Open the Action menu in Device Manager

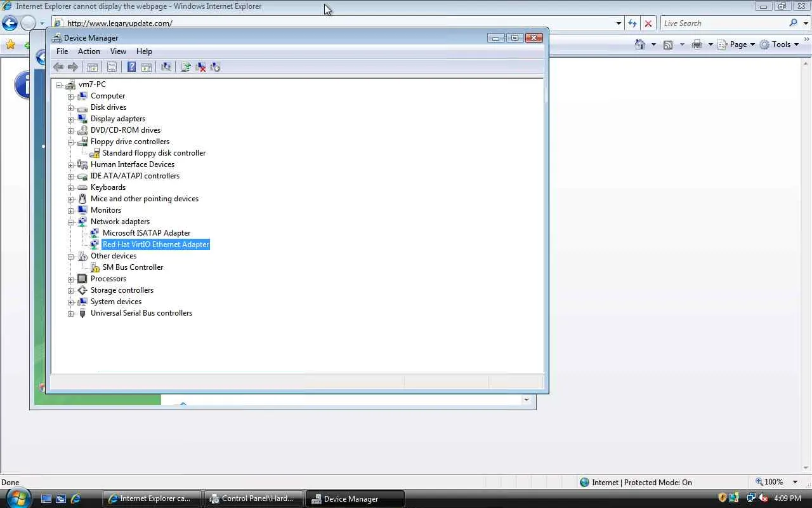point(89,51)
